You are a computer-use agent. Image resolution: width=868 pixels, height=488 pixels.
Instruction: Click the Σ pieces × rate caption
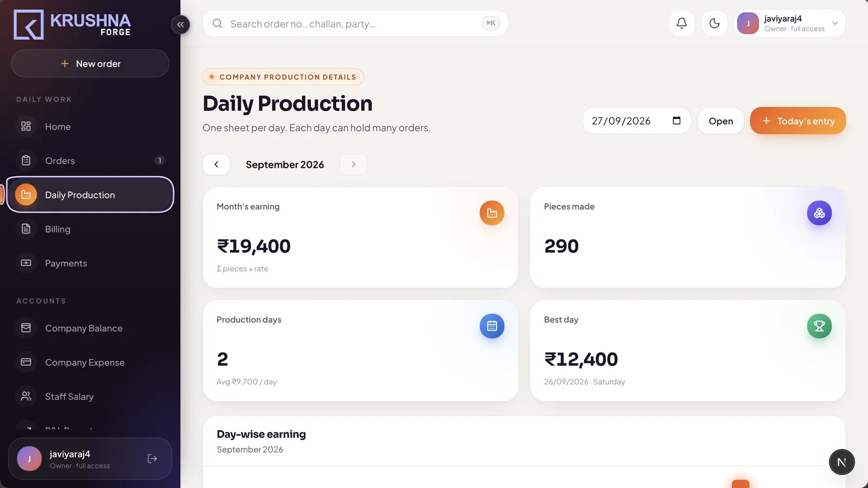(242, 268)
